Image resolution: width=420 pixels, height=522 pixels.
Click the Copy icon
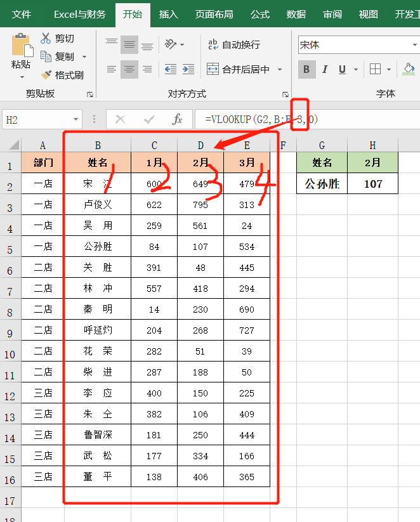(46, 56)
